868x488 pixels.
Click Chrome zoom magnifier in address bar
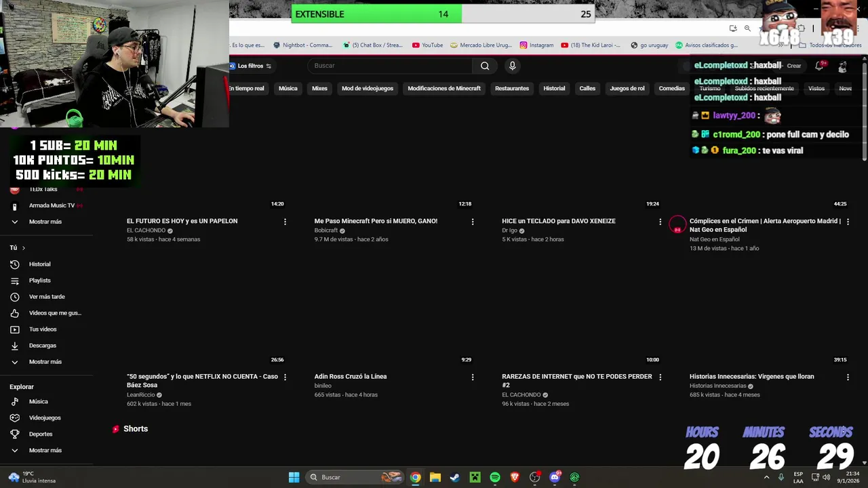point(747,28)
